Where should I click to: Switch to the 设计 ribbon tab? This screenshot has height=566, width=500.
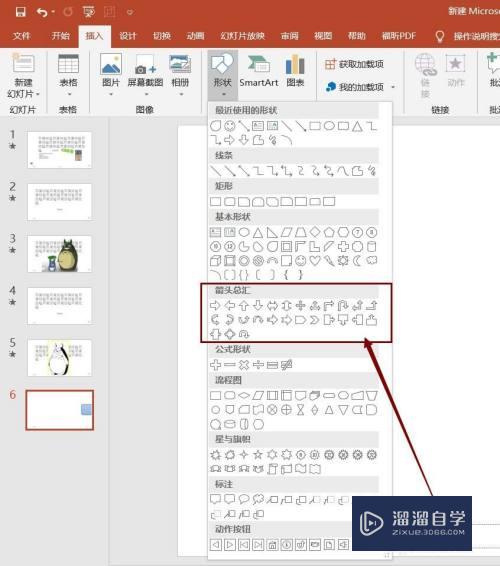pyautogui.click(x=128, y=36)
